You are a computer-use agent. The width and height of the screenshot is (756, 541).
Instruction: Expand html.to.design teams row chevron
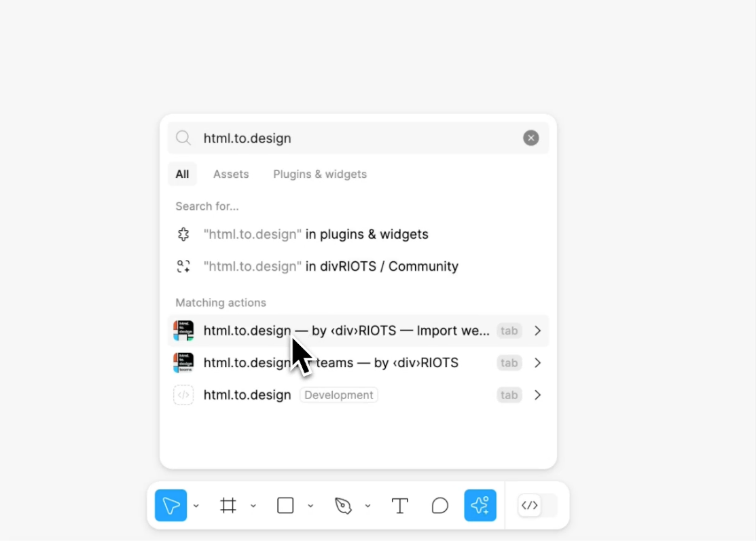tap(537, 362)
